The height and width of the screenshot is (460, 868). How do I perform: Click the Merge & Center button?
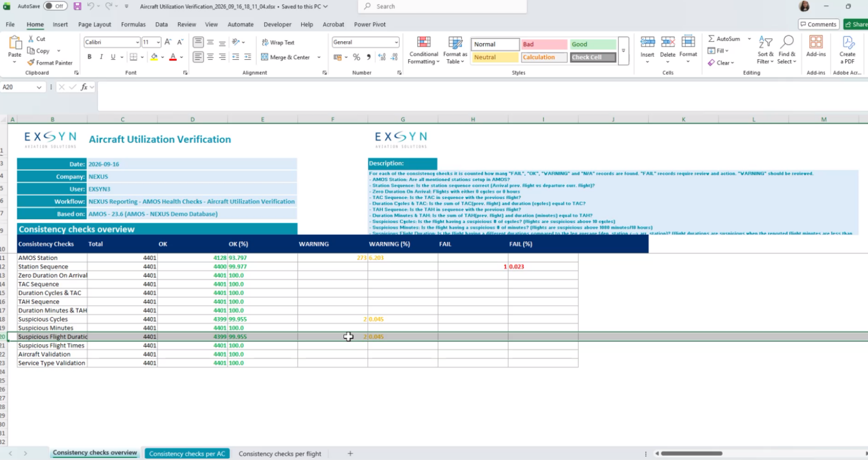point(286,57)
